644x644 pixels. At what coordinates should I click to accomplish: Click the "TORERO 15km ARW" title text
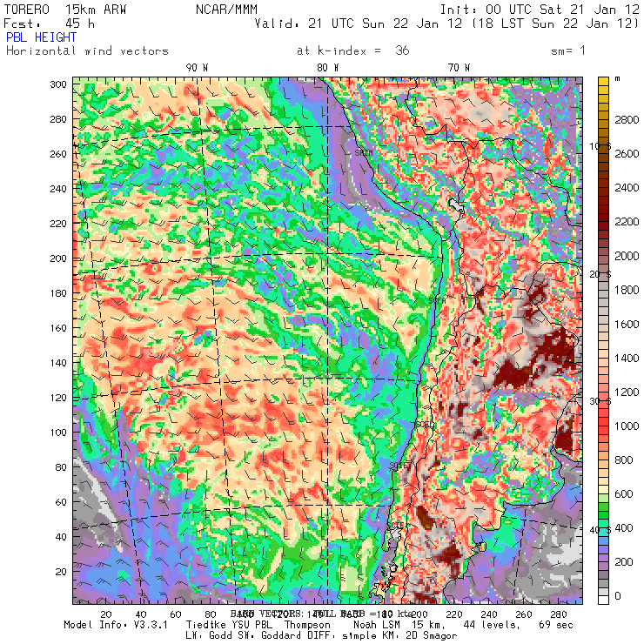point(65,10)
